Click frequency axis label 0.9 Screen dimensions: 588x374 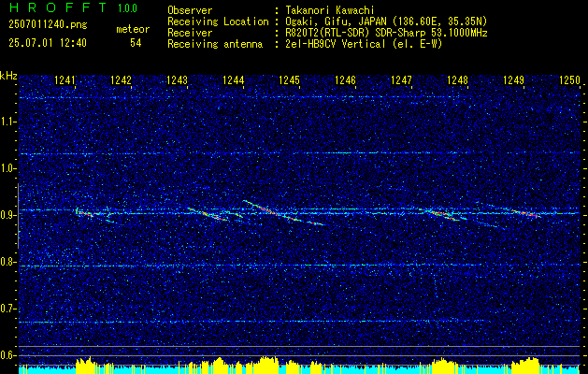(7, 215)
